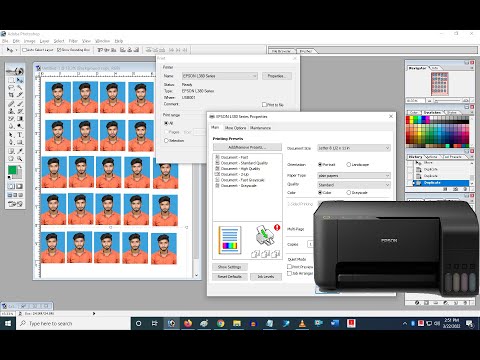480x360 pixels.
Task: Open the Swatches panel menu arrow
Action: pyautogui.click(x=472, y=113)
